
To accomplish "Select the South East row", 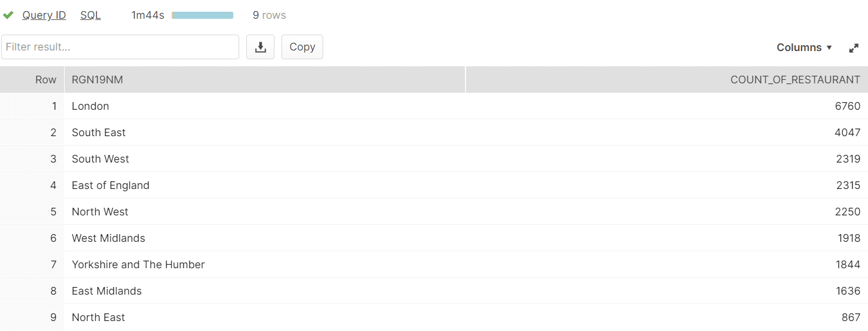I will [434, 133].
